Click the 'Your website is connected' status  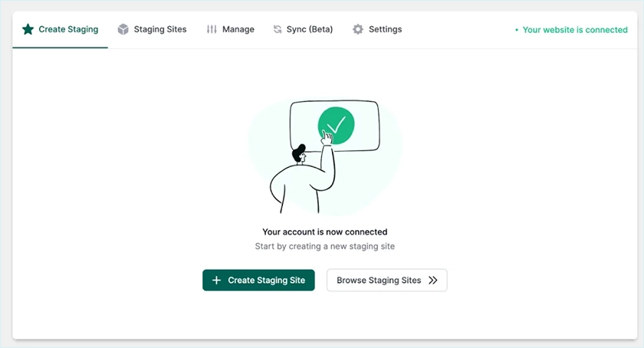(575, 30)
